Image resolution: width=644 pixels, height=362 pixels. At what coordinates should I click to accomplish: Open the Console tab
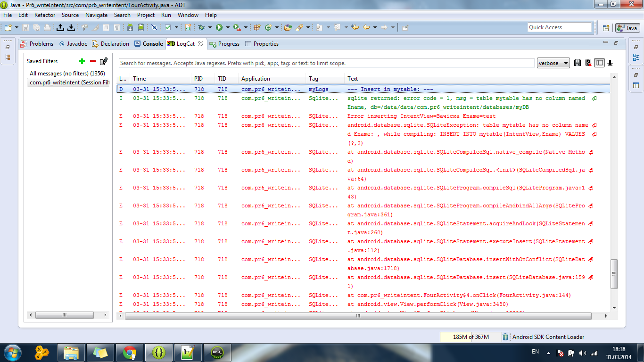149,44
